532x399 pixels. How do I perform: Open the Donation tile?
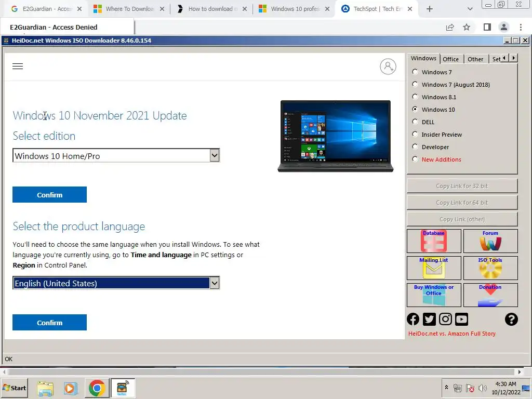490,295
